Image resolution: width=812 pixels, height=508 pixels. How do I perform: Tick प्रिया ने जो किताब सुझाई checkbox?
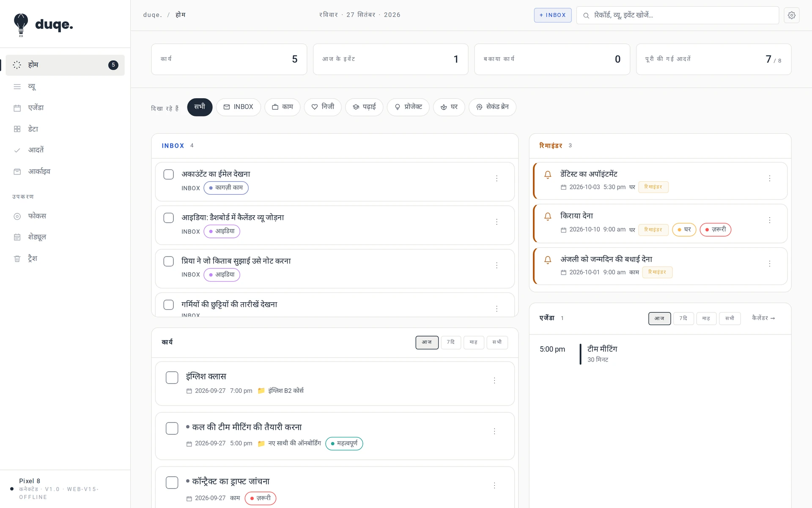pyautogui.click(x=168, y=261)
